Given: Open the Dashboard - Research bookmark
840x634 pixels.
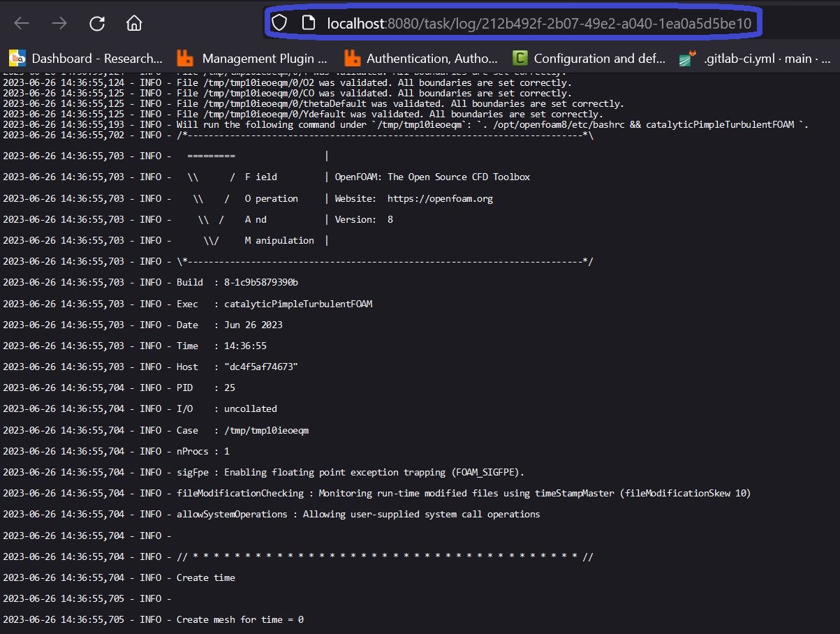Looking at the screenshot, I should [86, 59].
